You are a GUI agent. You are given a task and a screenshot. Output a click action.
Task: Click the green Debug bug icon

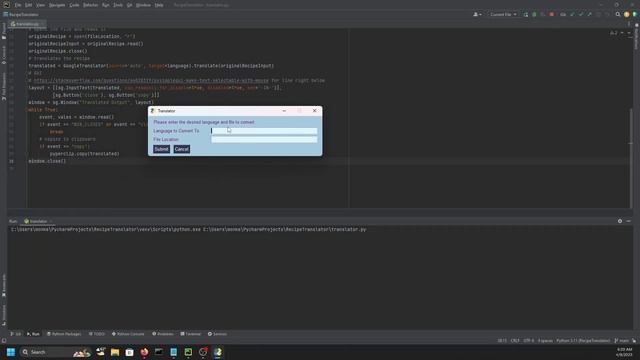click(x=534, y=14)
